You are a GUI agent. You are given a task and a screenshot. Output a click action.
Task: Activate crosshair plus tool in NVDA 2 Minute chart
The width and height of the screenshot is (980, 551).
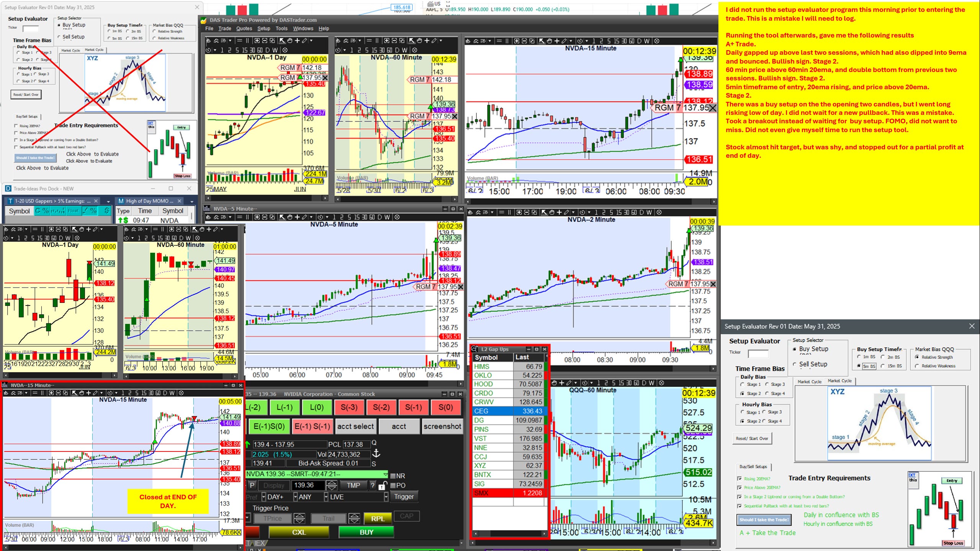click(559, 212)
